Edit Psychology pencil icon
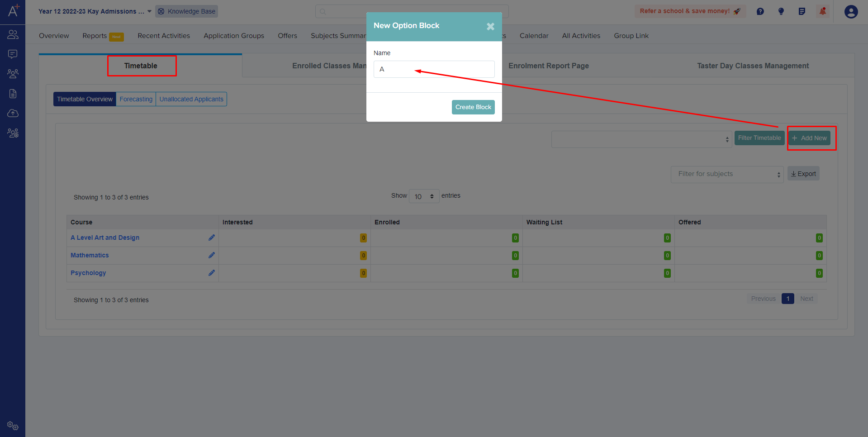Screen dimensions: 868x437 [x=211, y=273]
